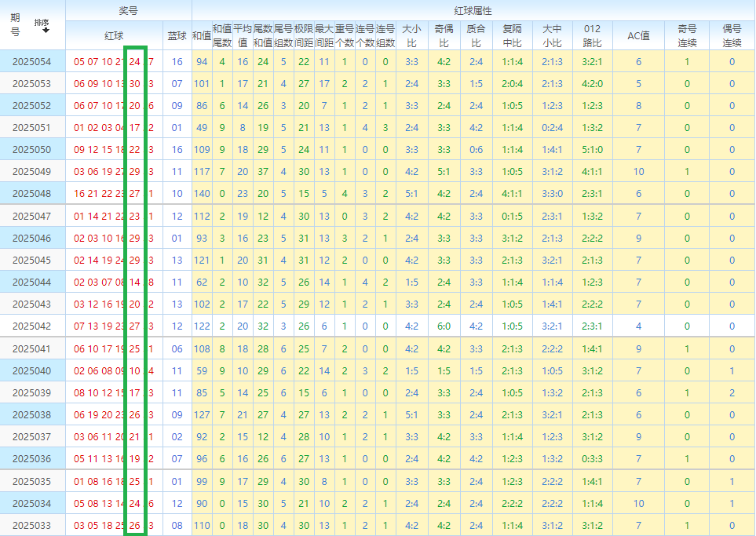Click sum value 140 in row 2025048
756x536 pixels.
click(x=202, y=193)
